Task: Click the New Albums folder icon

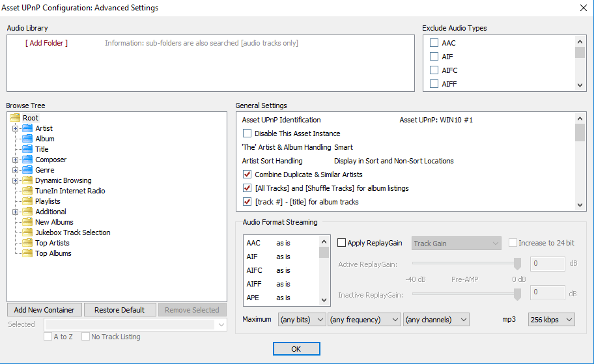Action: (27, 222)
